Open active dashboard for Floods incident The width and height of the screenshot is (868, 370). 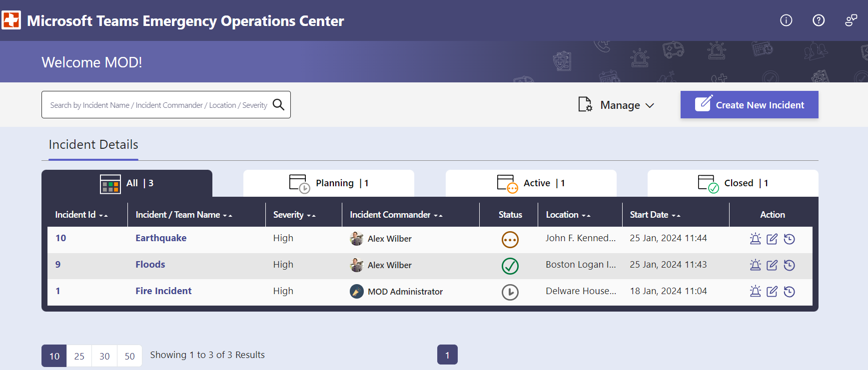[756, 265]
